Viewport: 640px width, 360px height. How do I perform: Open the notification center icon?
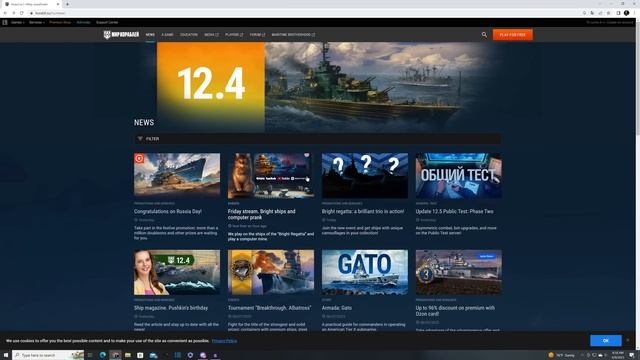coord(632,355)
